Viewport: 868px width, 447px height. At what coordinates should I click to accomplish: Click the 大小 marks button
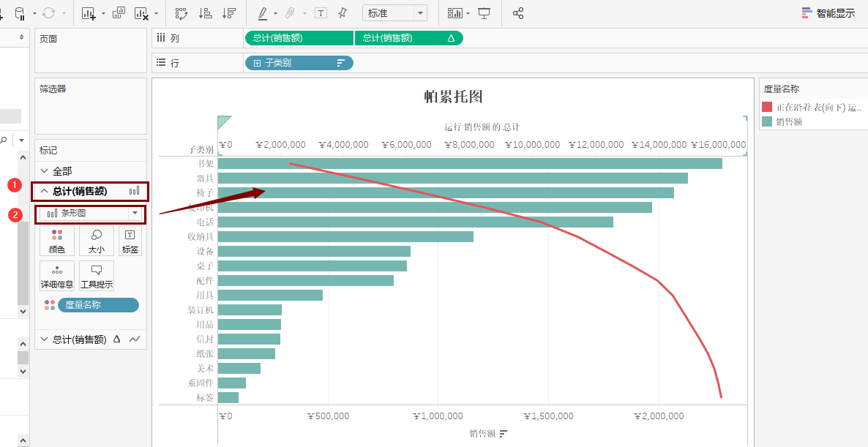97,241
